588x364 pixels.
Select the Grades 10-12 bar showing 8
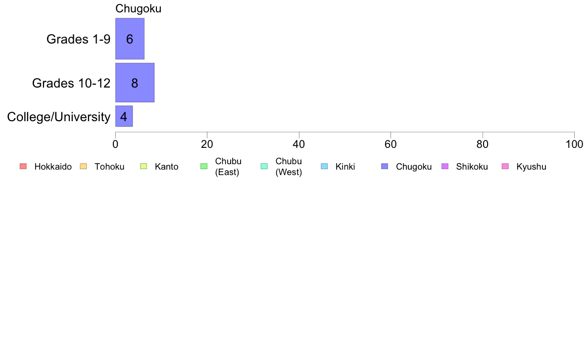pos(135,83)
